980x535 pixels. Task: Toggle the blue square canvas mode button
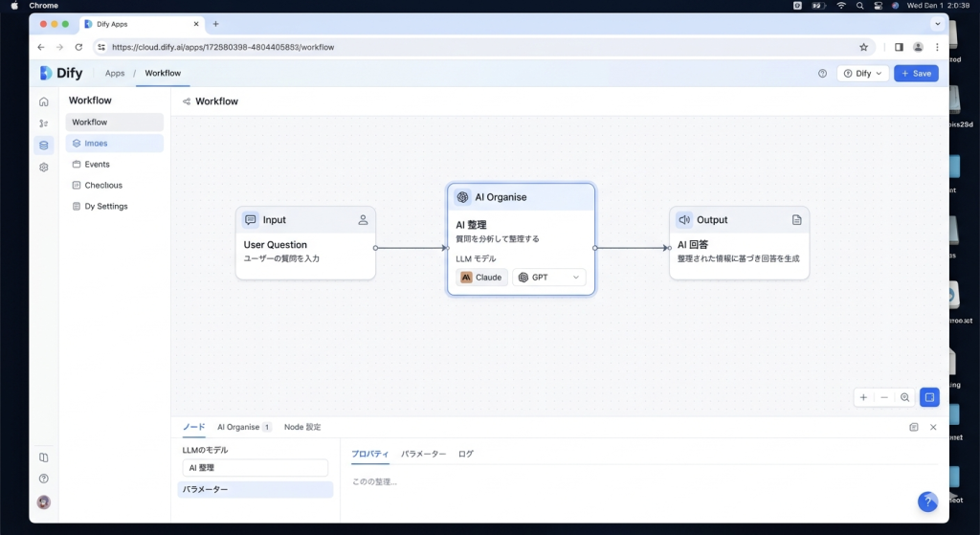point(929,397)
